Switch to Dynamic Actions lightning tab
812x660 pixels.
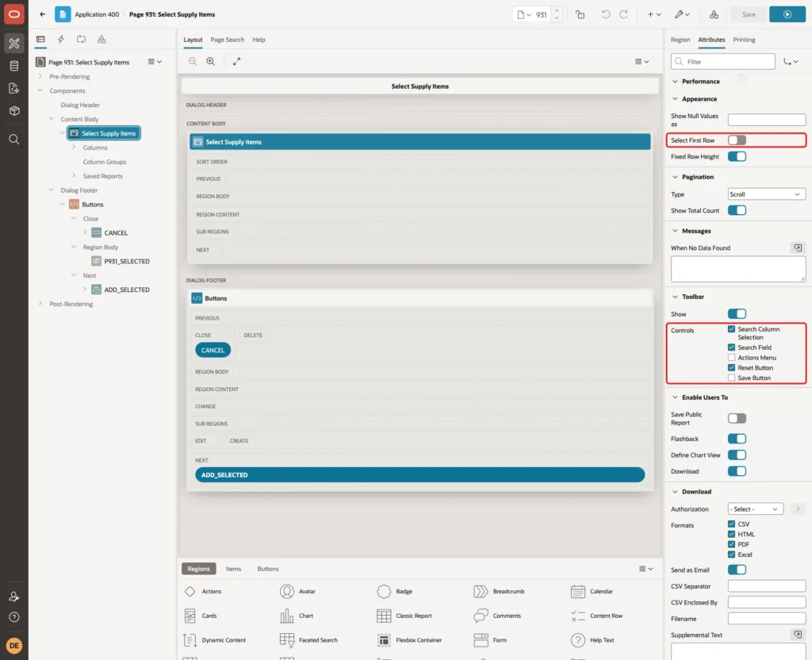pos(60,39)
